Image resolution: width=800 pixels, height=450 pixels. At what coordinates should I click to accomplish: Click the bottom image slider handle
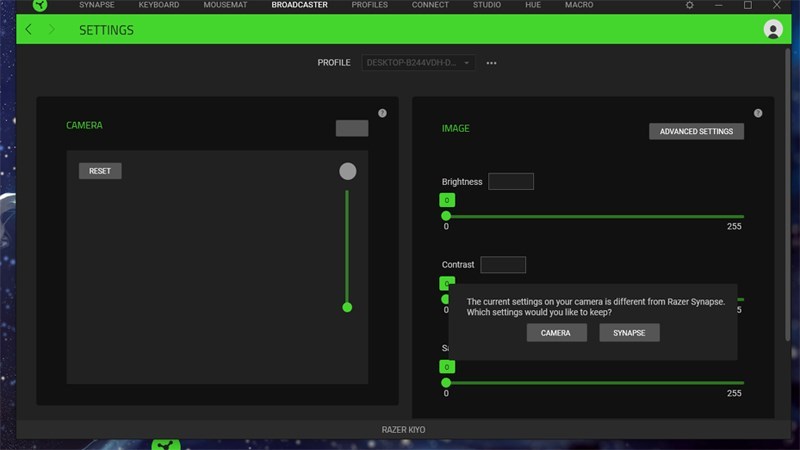(x=446, y=382)
